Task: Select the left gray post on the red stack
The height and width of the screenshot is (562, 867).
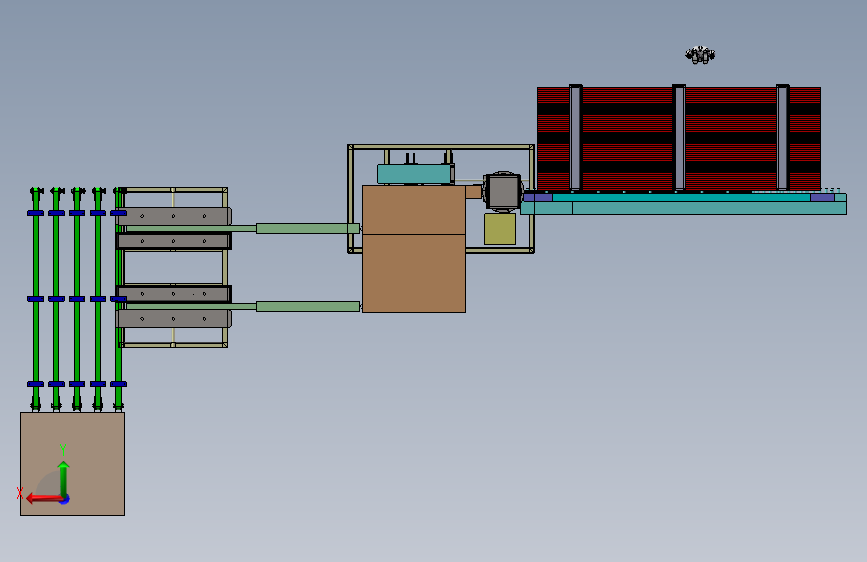Action: pyautogui.click(x=576, y=137)
